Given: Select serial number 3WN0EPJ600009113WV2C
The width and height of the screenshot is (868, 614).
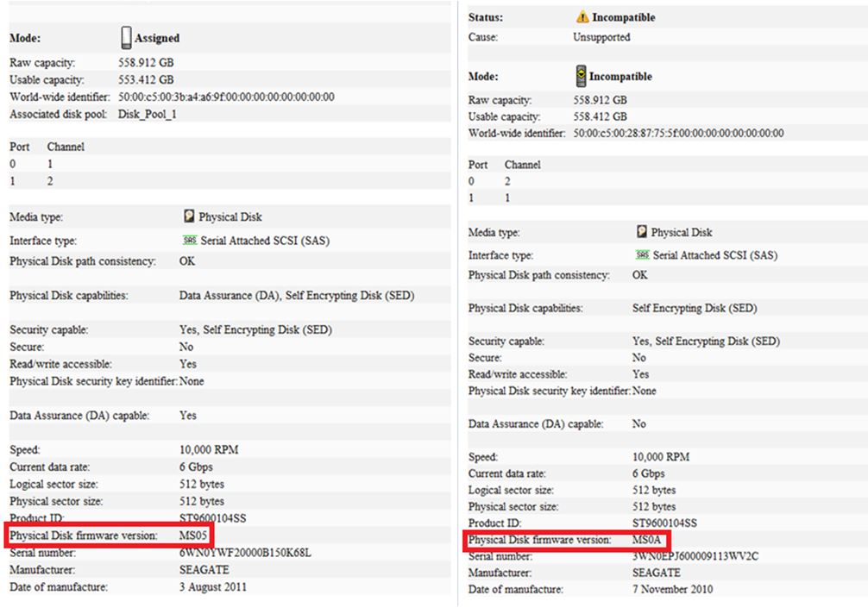Looking at the screenshot, I should [x=695, y=556].
